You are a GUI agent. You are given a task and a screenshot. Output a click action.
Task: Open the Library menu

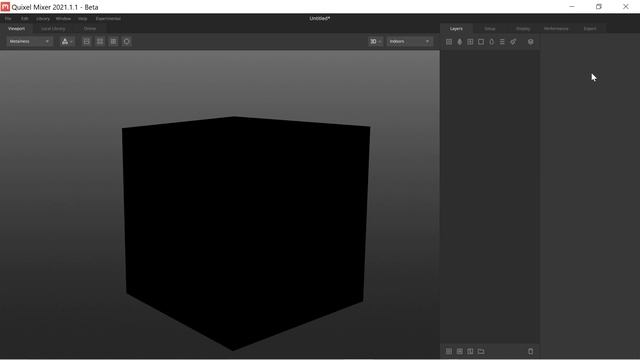click(x=43, y=19)
